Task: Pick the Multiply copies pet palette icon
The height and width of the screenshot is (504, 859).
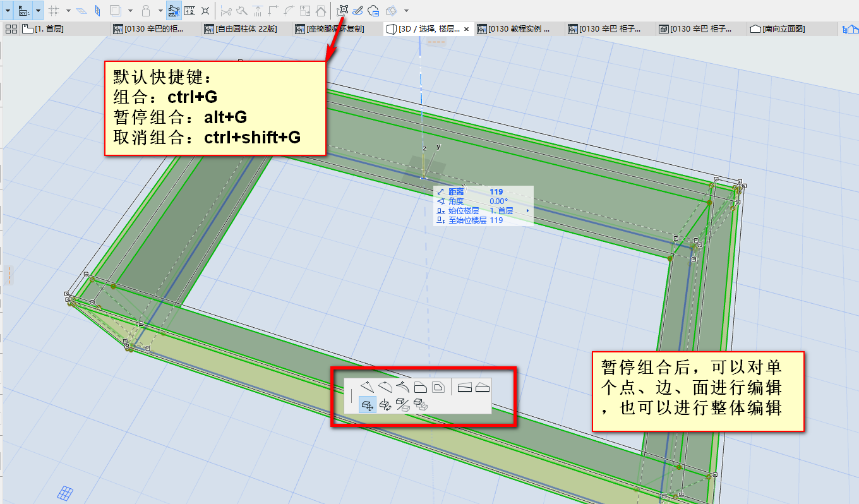Action: pyautogui.click(x=419, y=405)
